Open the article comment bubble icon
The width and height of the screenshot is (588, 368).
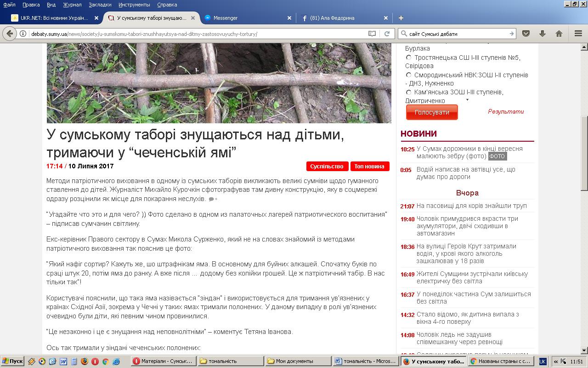pos(213,199)
